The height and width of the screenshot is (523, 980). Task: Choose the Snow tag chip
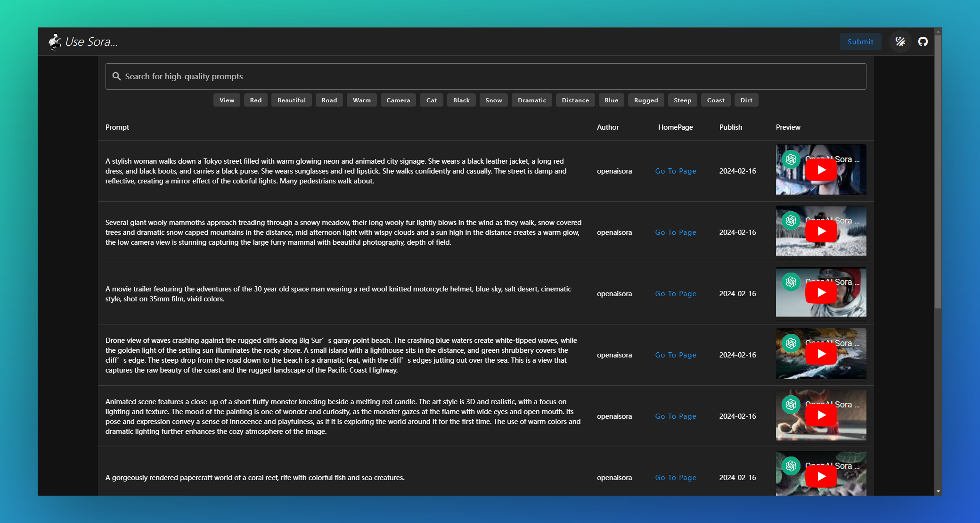click(x=493, y=100)
